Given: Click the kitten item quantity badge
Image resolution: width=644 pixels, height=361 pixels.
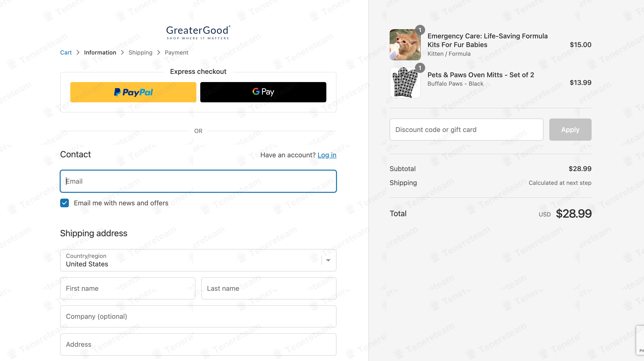Looking at the screenshot, I should [x=420, y=30].
